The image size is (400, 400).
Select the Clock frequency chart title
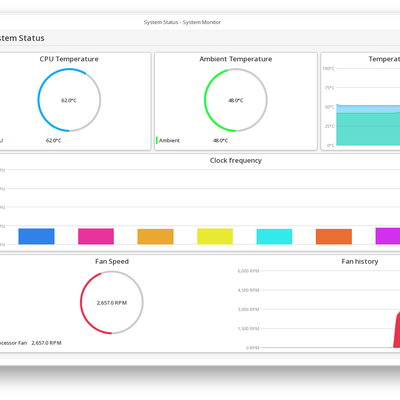pos(236,160)
